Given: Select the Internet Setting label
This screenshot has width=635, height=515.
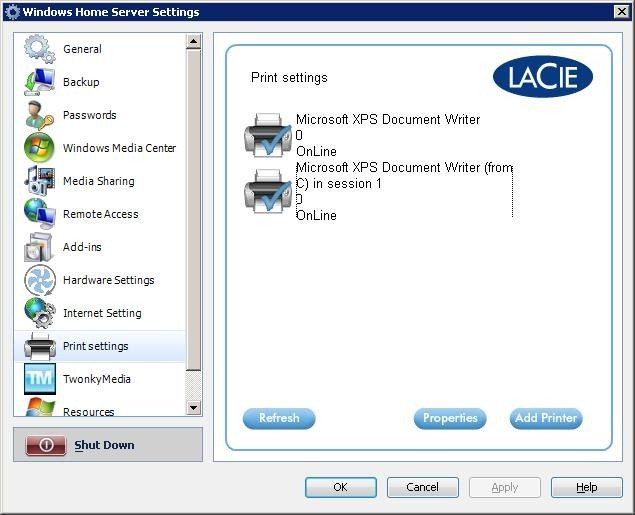Looking at the screenshot, I should [102, 313].
